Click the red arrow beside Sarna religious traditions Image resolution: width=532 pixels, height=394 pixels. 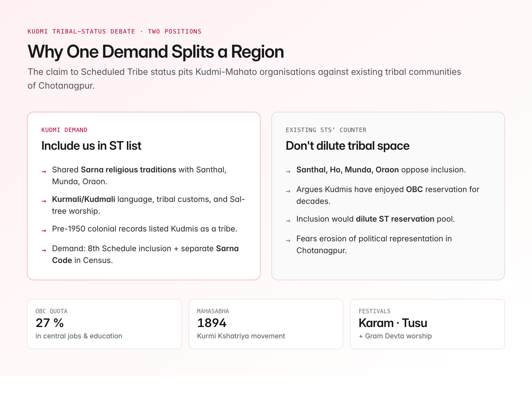(x=44, y=172)
